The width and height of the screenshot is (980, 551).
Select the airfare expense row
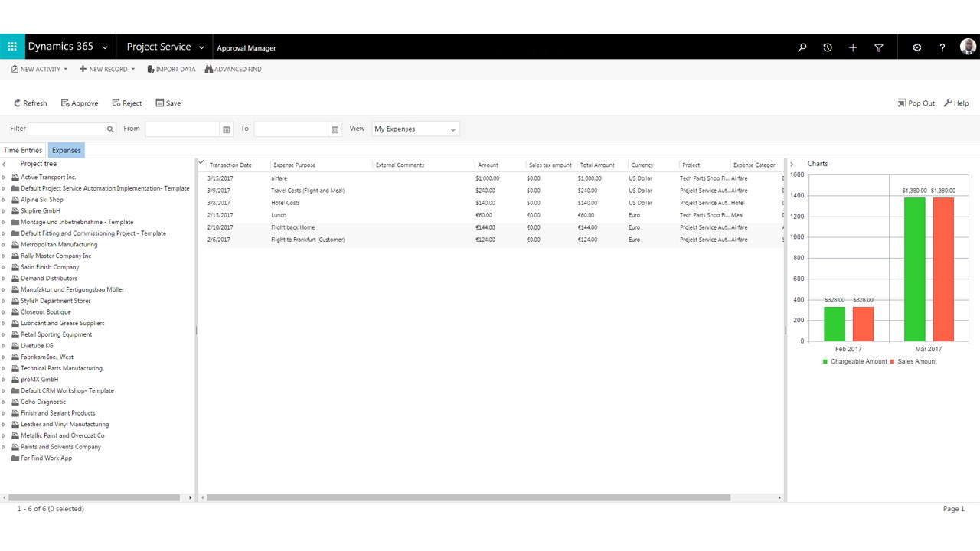(x=491, y=178)
